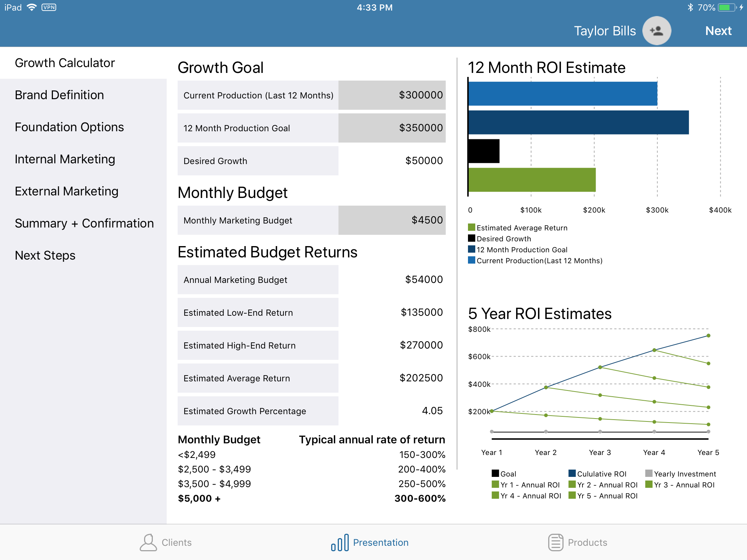Tap the add-client avatar icon
The height and width of the screenshot is (560, 747).
coord(657,31)
